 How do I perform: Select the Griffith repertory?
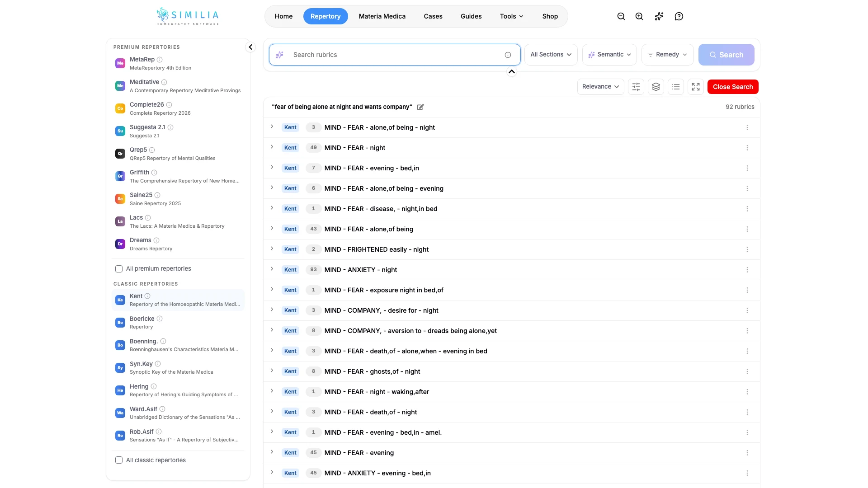pyautogui.click(x=178, y=176)
